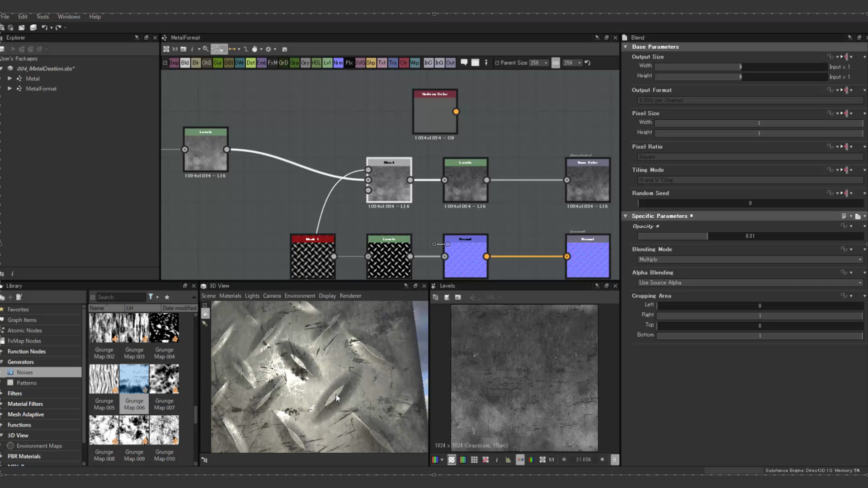The width and height of the screenshot is (868, 488).
Task: Toggle the lock icon in Levels view
Action: point(614,460)
